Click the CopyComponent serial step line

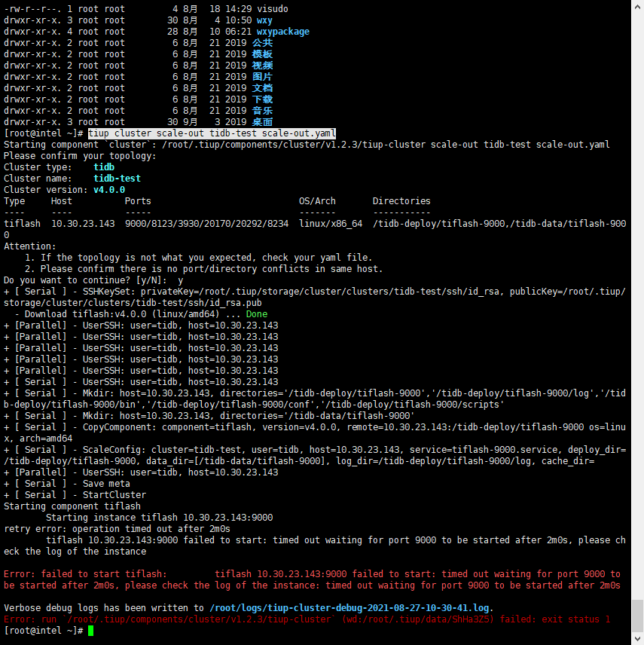click(x=315, y=433)
